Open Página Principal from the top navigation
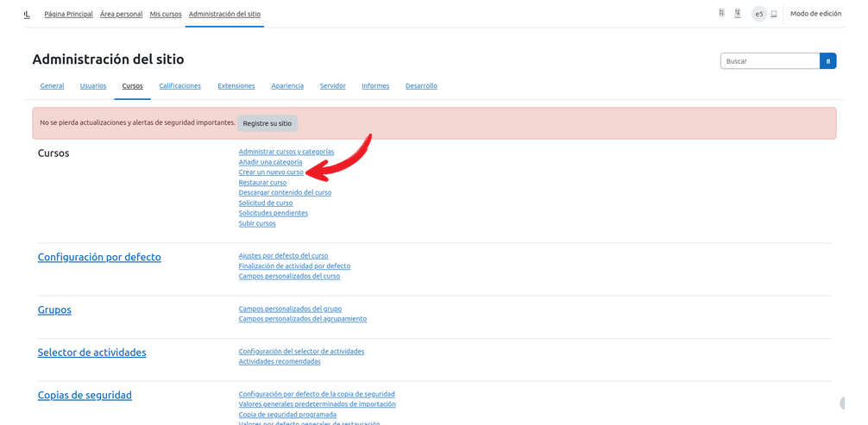 [x=68, y=14]
